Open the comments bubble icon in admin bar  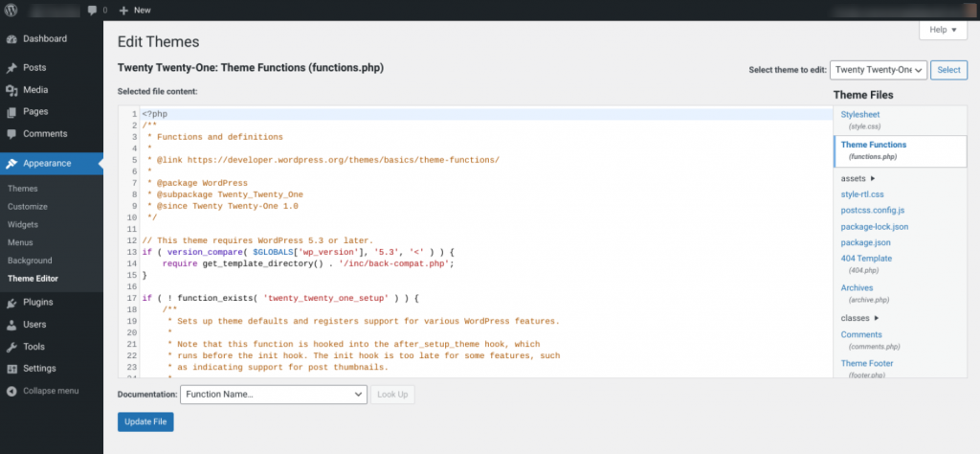pyautogui.click(x=92, y=10)
